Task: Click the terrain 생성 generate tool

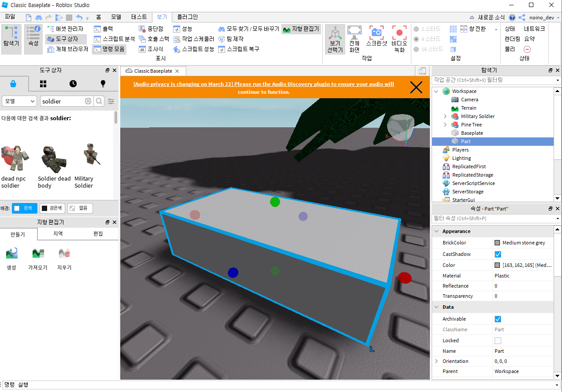Action: 11,259
